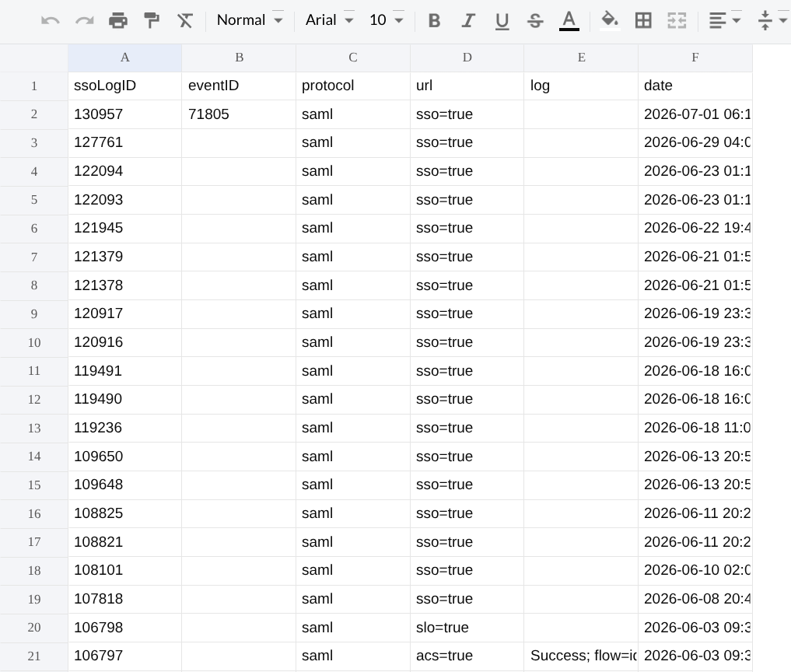The image size is (791, 672).
Task: Open the fill color bucket
Action: click(x=610, y=21)
